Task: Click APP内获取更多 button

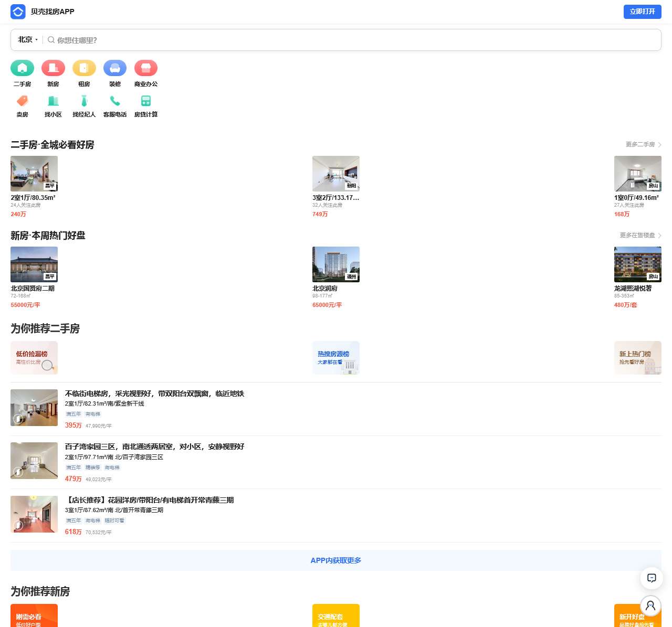Action: tap(336, 560)
